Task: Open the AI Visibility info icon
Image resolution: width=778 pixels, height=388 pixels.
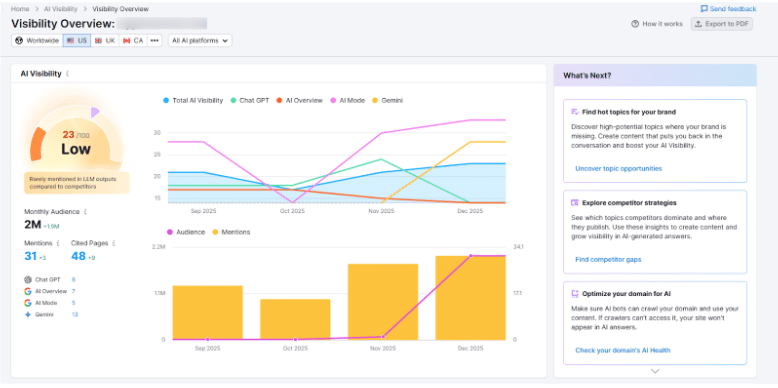Action: click(x=67, y=74)
